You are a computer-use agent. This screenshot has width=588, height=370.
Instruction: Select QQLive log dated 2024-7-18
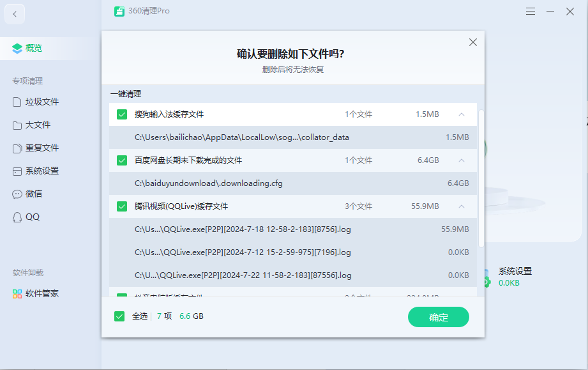[293, 229]
